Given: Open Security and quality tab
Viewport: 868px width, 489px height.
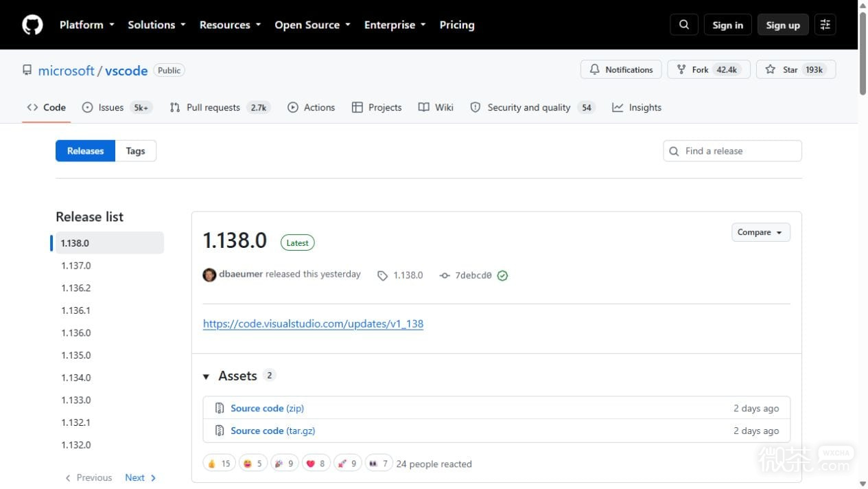Looking at the screenshot, I should click(x=532, y=107).
